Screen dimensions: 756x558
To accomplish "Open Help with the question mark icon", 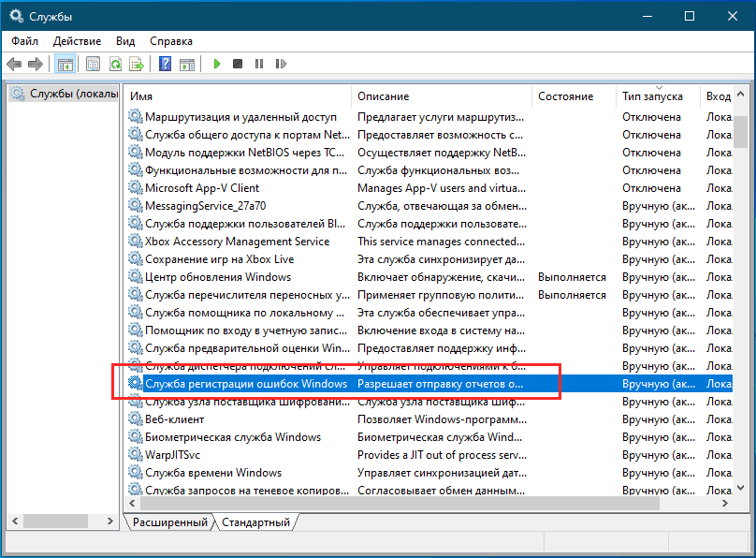I will click(x=165, y=65).
